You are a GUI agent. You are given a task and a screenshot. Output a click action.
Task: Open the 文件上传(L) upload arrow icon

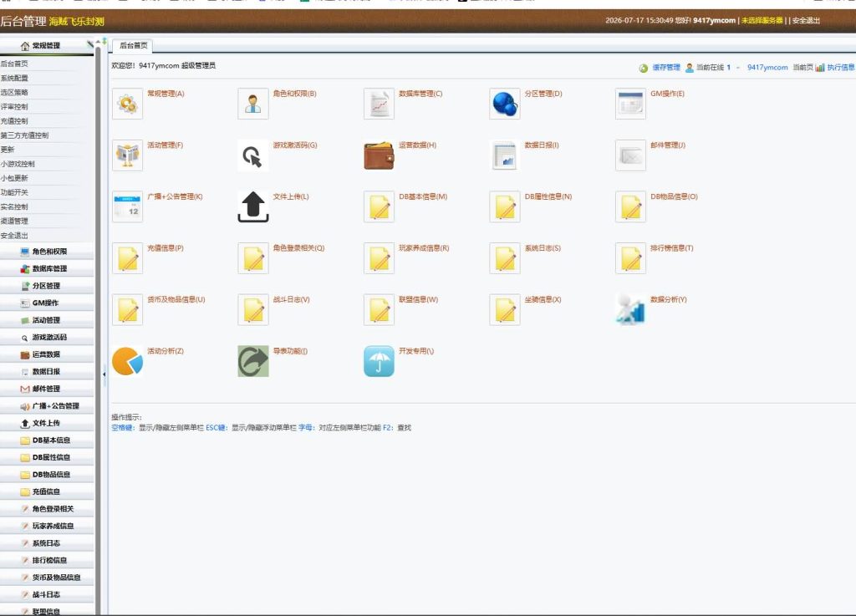(252, 206)
